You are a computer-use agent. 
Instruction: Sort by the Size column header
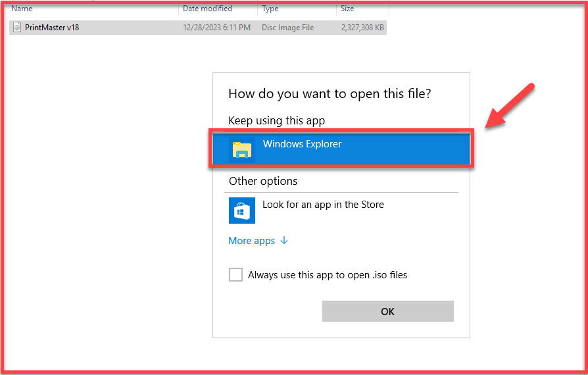pos(347,9)
